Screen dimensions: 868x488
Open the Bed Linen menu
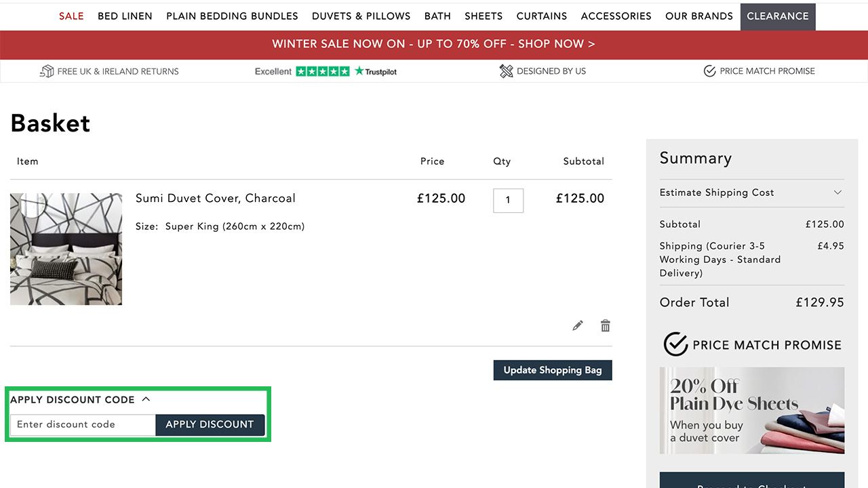tap(125, 16)
